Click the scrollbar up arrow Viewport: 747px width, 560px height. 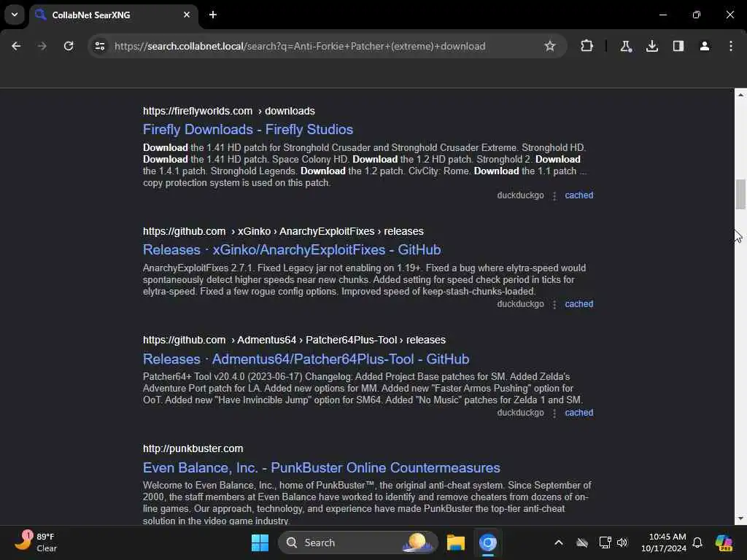740,95
